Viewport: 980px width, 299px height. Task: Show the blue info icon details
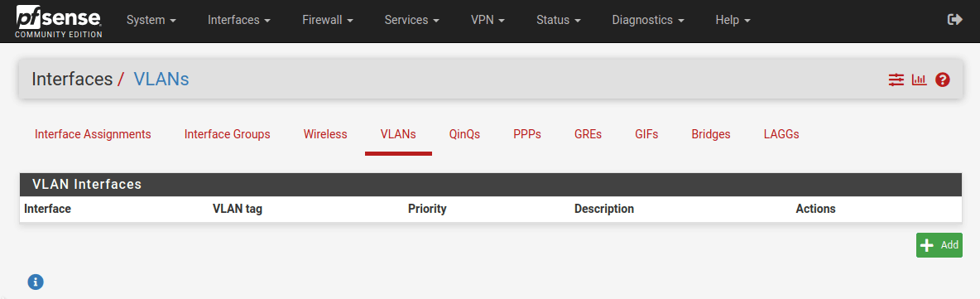(36, 282)
